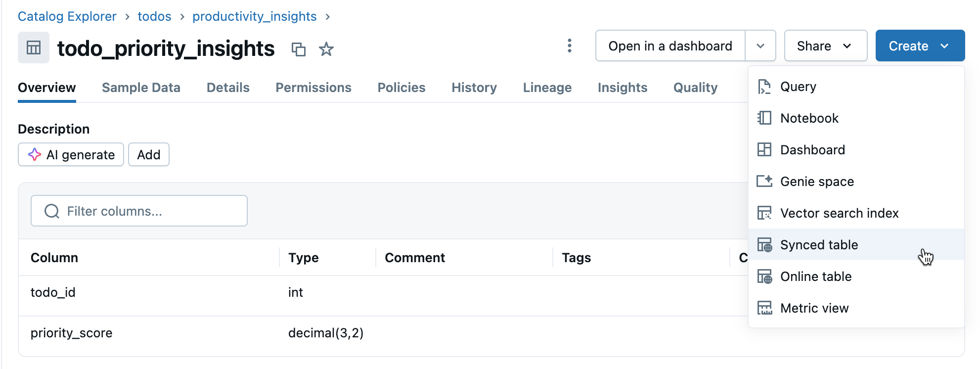Select Metric view menu option

(814, 308)
